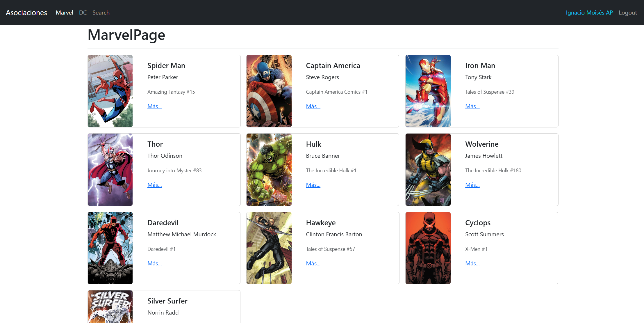Click the Wolverine card title

[482, 144]
